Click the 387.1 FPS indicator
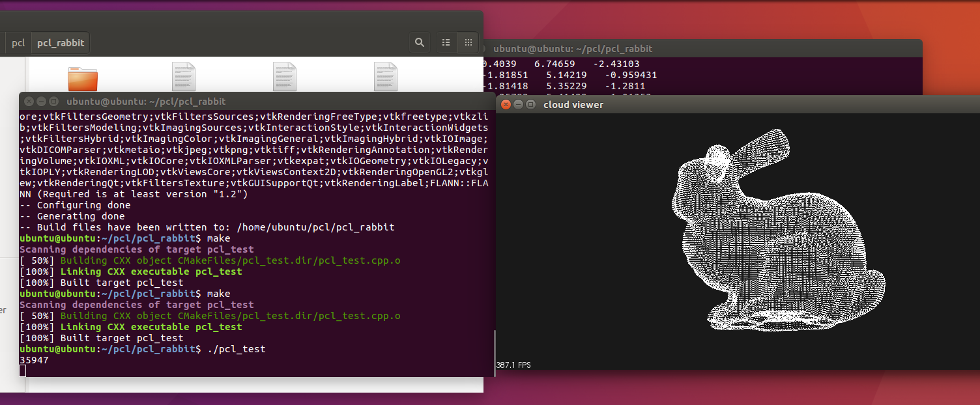Viewport: 980px width, 405px height. point(515,365)
